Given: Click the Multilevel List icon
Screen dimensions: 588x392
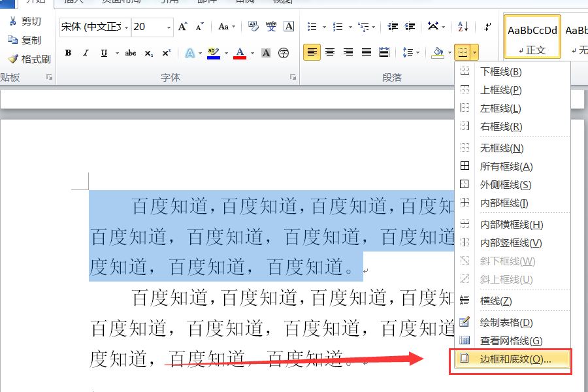Looking at the screenshot, I should click(x=363, y=27).
